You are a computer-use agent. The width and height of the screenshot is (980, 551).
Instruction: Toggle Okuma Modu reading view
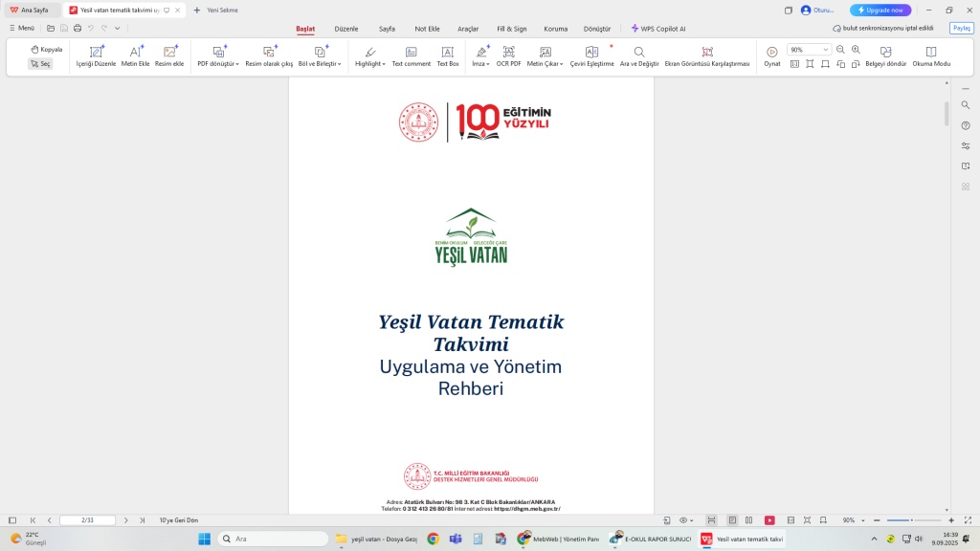(931, 52)
